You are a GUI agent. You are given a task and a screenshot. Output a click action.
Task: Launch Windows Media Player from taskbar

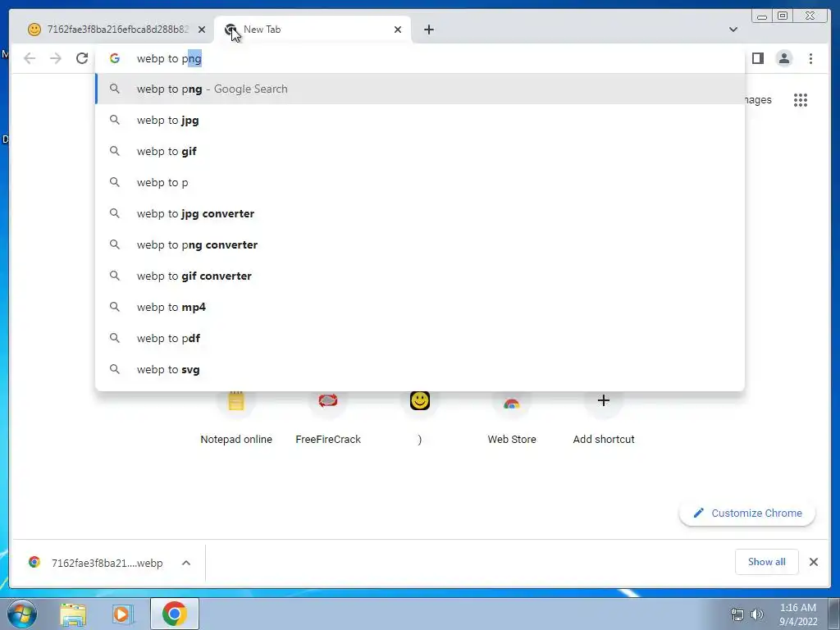(x=122, y=614)
